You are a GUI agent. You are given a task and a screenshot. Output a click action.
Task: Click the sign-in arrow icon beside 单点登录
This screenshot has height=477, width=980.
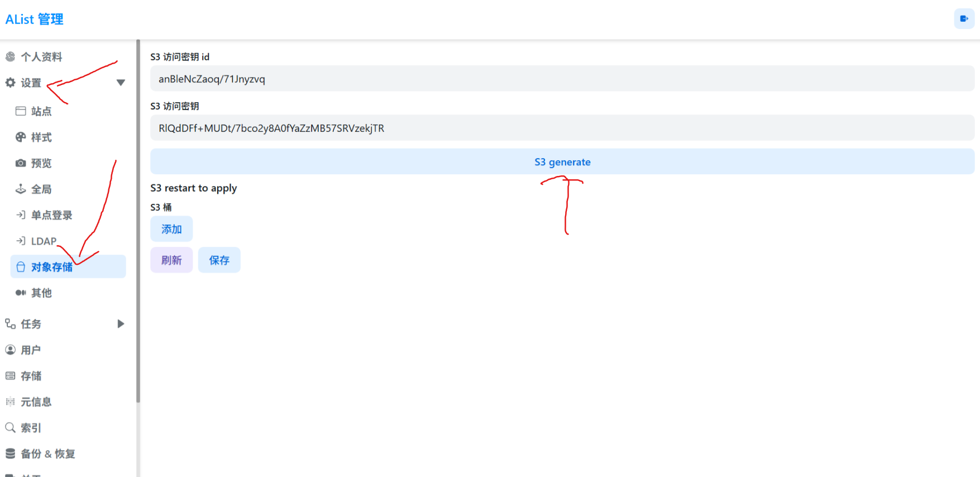pos(21,215)
